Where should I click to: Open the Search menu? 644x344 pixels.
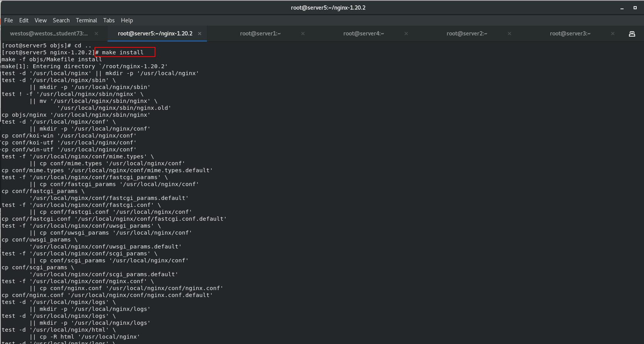[61, 20]
